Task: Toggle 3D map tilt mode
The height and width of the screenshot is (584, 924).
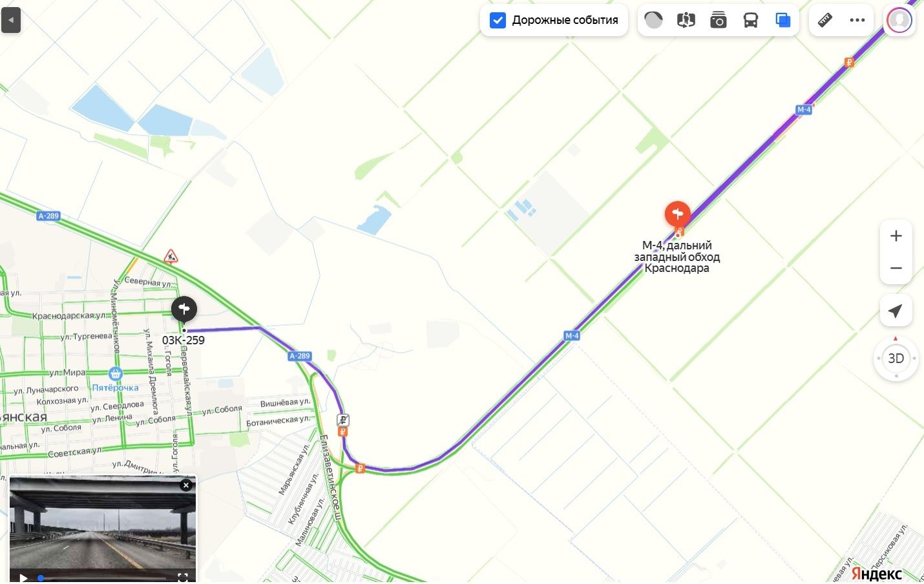Action: coord(896,359)
